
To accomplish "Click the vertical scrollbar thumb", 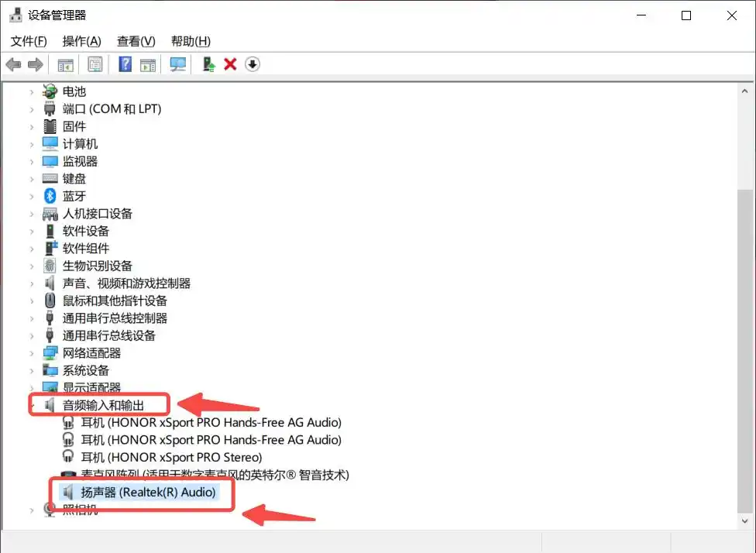I will [744, 349].
